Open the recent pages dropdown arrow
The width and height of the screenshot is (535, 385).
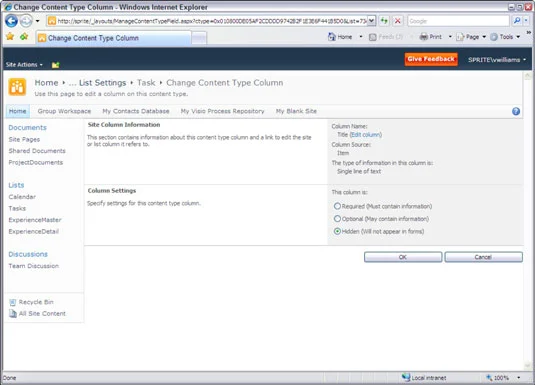pyautogui.click(x=38, y=21)
